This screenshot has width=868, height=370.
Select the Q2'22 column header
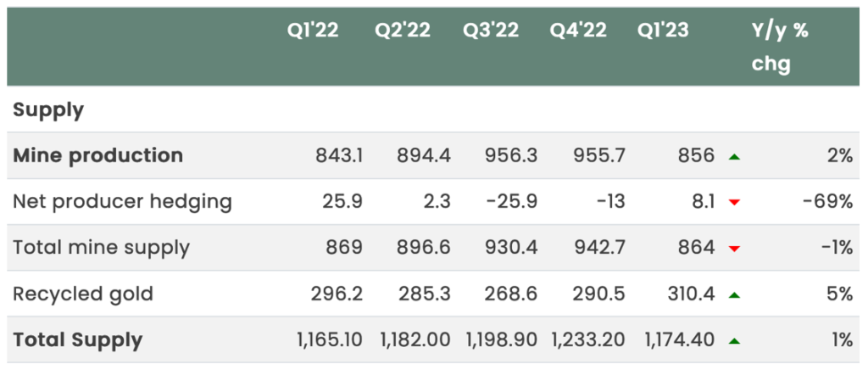(403, 31)
